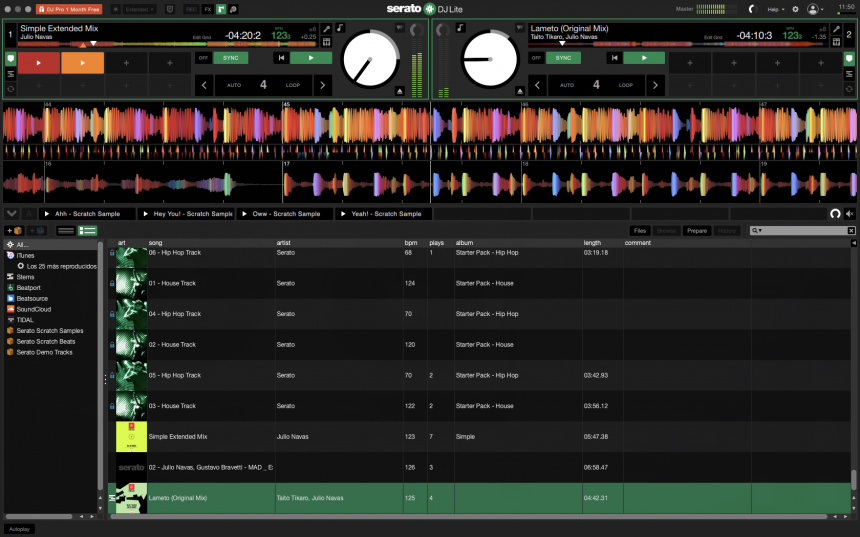
Task: Select the loop tab icon on deck 1
Action: point(10,89)
